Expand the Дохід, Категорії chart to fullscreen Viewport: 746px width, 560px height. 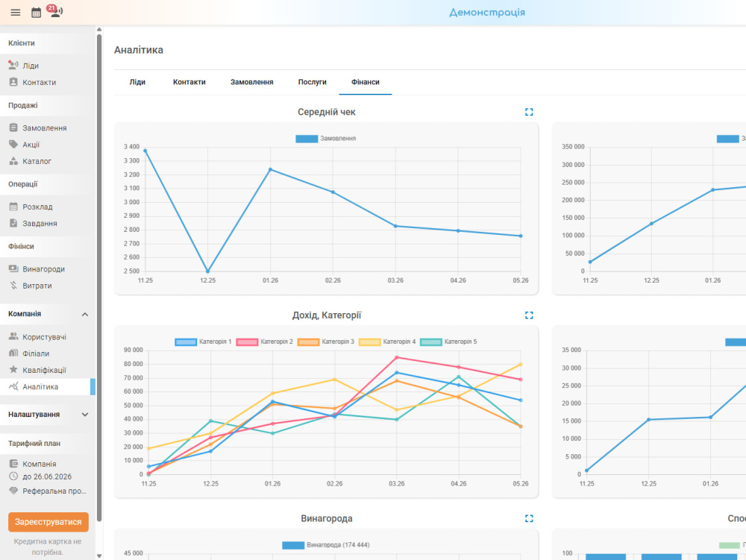(x=529, y=315)
